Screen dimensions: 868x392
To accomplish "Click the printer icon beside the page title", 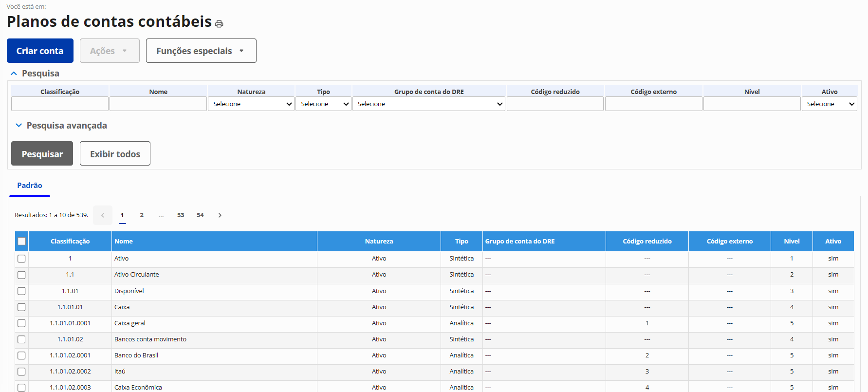I will pyautogui.click(x=219, y=24).
